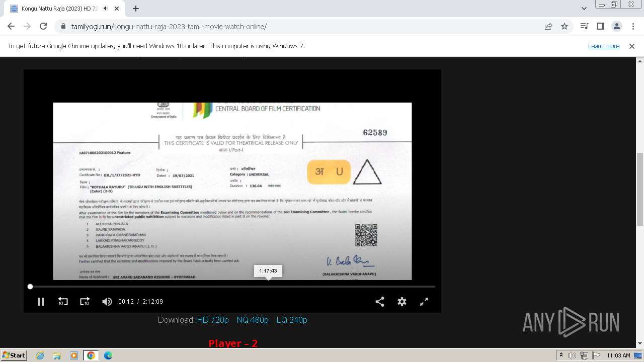Open a new browser tab

click(x=136, y=9)
